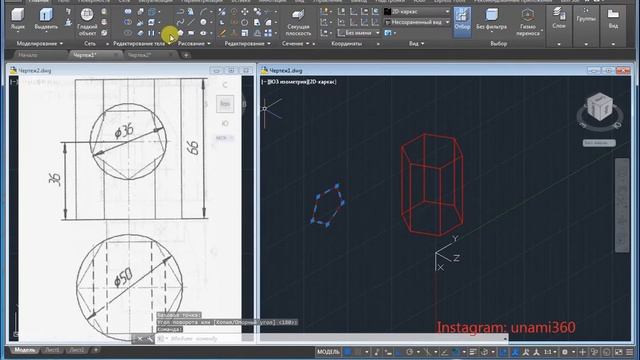Toggle snap mode in the status bar
Image resolution: width=640 pixels, height=360 pixels.
click(x=358, y=351)
